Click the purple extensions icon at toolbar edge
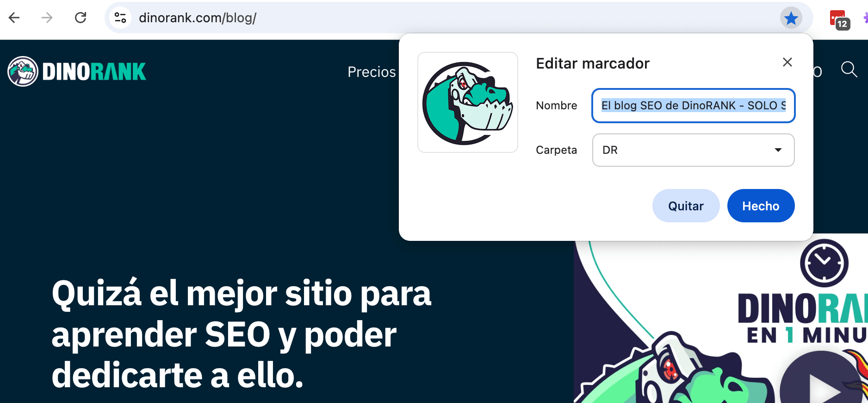The height and width of the screenshot is (403, 868). pyautogui.click(x=865, y=18)
